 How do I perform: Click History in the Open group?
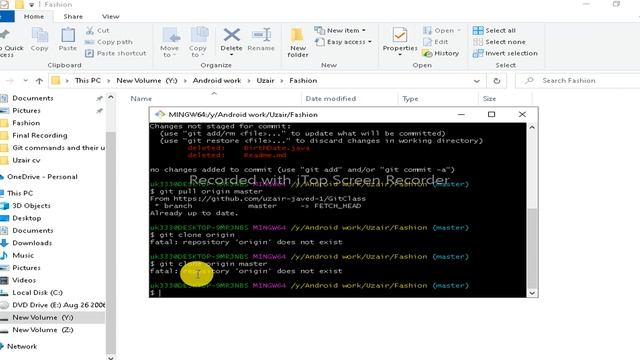coord(441,53)
